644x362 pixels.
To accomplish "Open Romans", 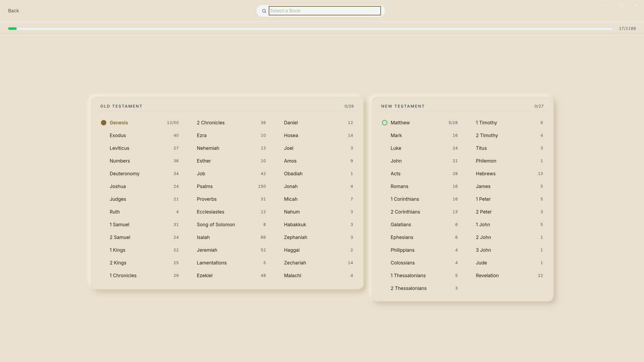I will [420, 186].
